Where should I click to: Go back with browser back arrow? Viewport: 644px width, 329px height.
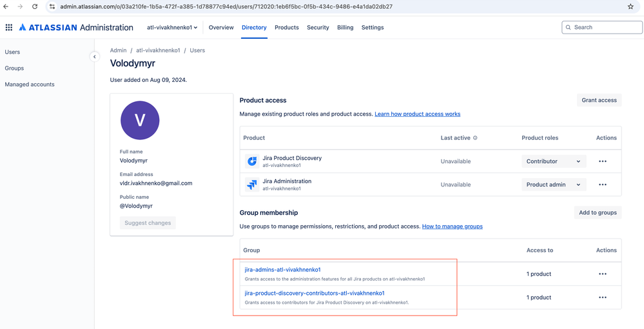(x=6, y=6)
